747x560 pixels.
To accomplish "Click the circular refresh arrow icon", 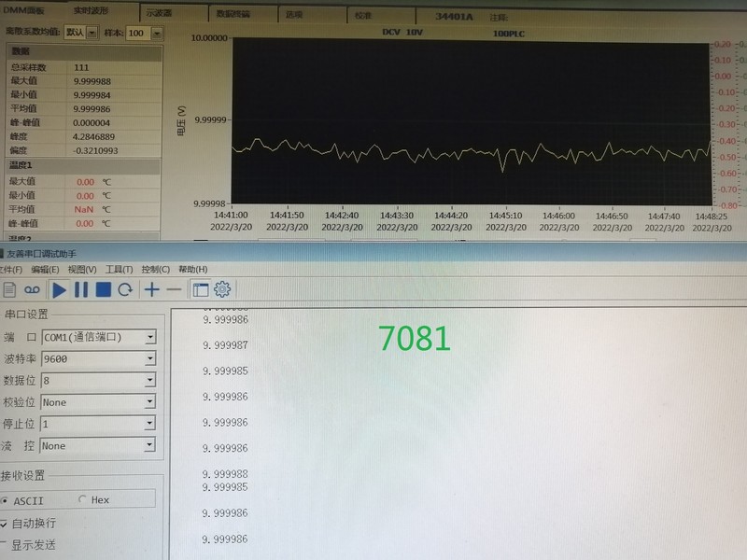I will [124, 289].
